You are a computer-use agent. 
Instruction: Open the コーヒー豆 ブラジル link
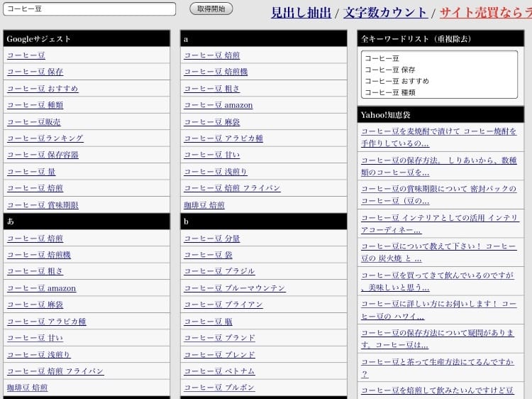click(219, 271)
